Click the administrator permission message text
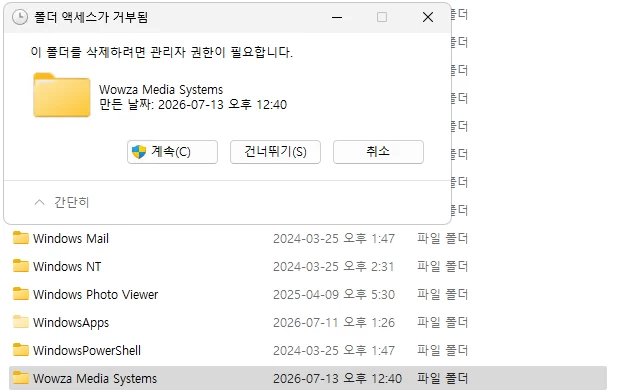639x392 pixels. tap(161, 53)
